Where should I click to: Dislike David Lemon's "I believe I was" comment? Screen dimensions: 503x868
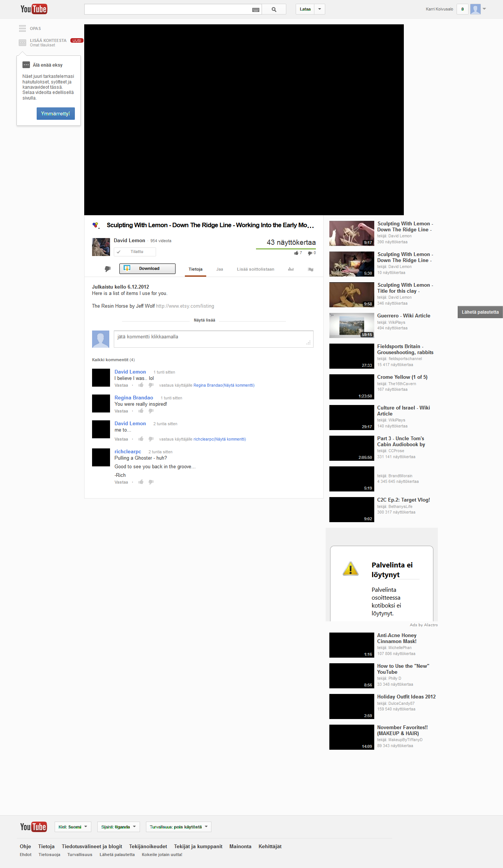click(x=151, y=385)
